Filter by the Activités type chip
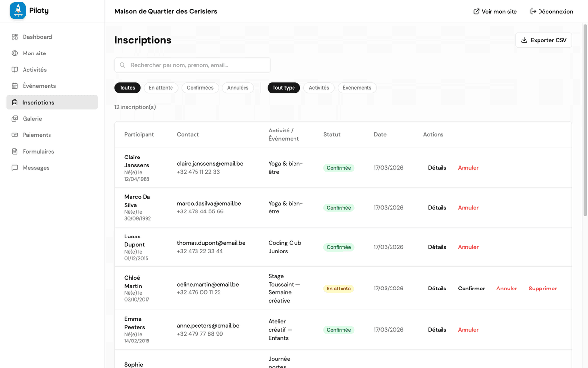The width and height of the screenshot is (588, 368). tap(318, 88)
